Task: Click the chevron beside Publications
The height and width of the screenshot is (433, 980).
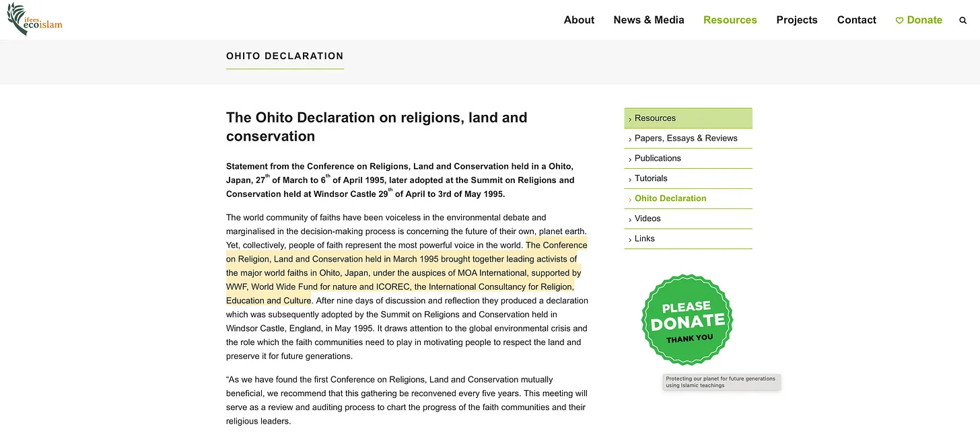Action: pos(630,159)
